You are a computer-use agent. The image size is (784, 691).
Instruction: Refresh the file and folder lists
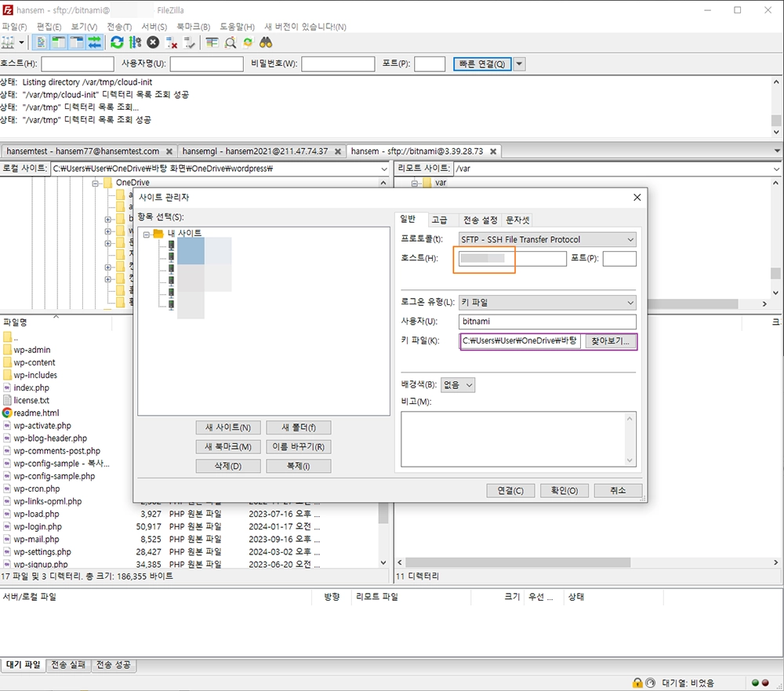(117, 42)
